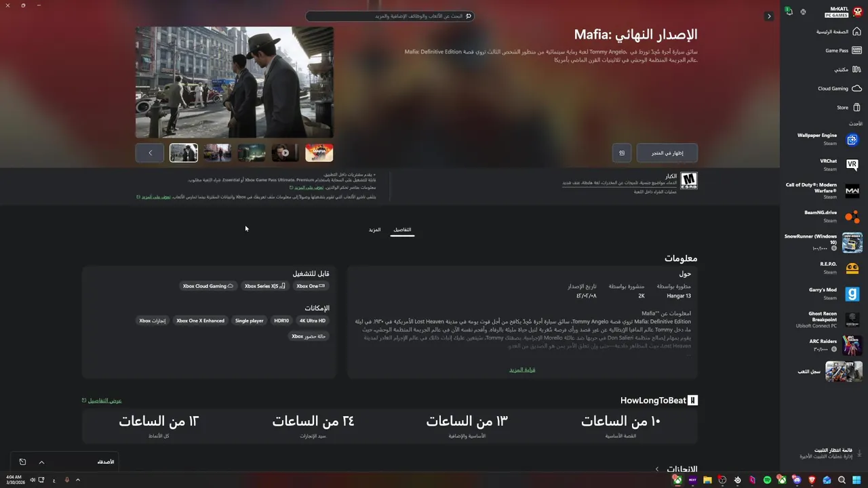
Task: Click the Single player capability tag
Action: [249, 321]
